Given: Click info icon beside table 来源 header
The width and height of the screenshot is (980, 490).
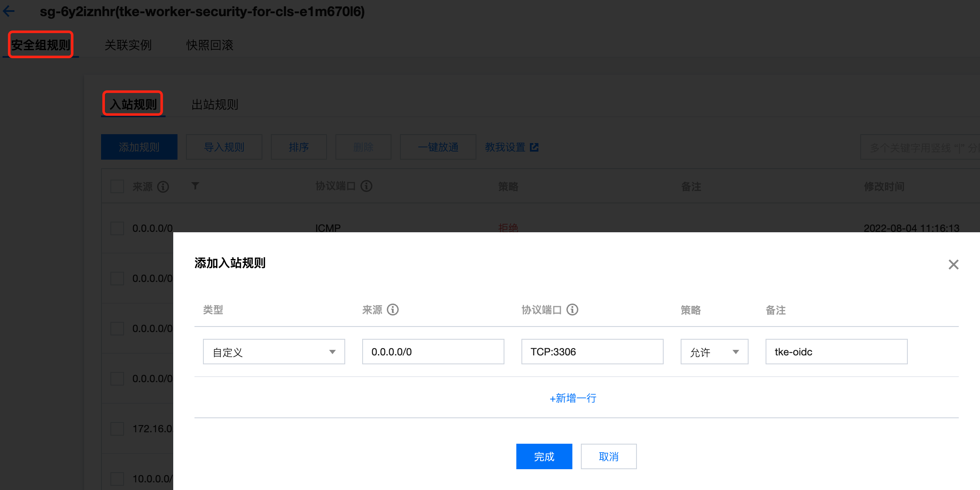Looking at the screenshot, I should point(163,186).
